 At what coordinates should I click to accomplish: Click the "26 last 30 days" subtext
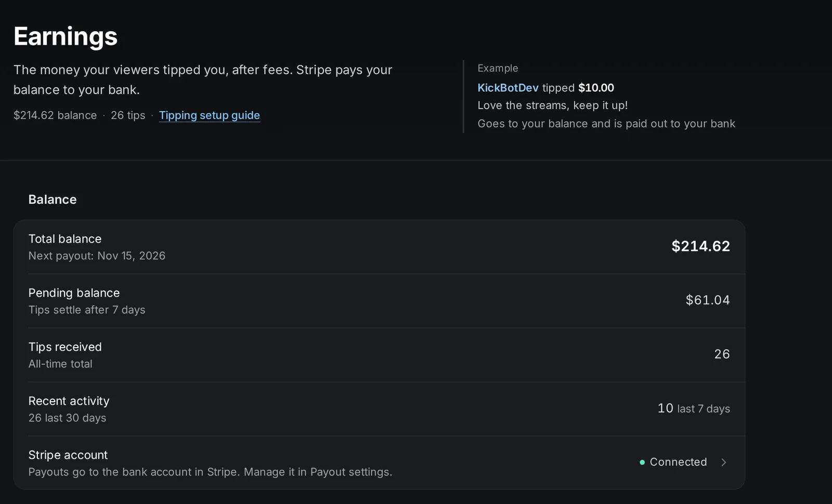coord(67,418)
